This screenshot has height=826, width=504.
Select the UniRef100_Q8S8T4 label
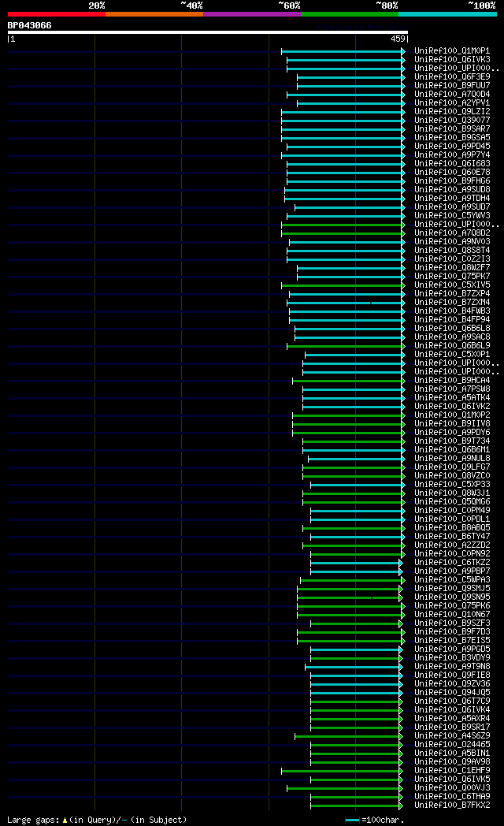[452, 250]
